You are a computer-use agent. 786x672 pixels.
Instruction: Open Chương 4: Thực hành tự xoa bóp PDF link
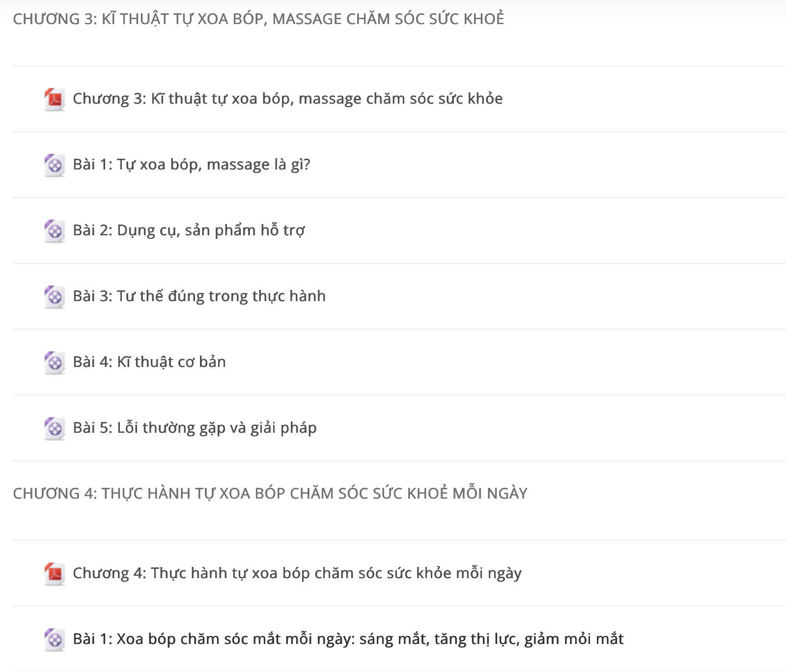tap(297, 573)
